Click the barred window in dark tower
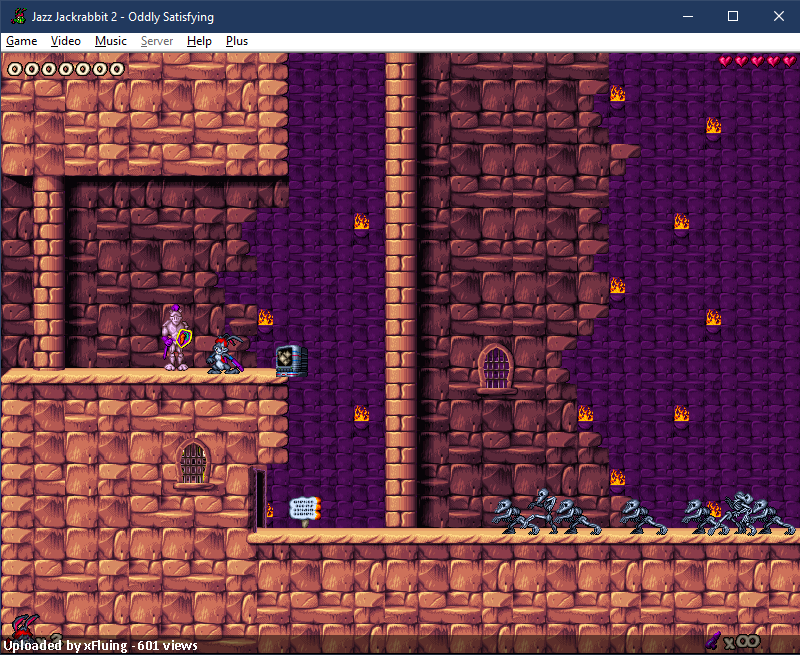This screenshot has width=800, height=655. (496, 368)
